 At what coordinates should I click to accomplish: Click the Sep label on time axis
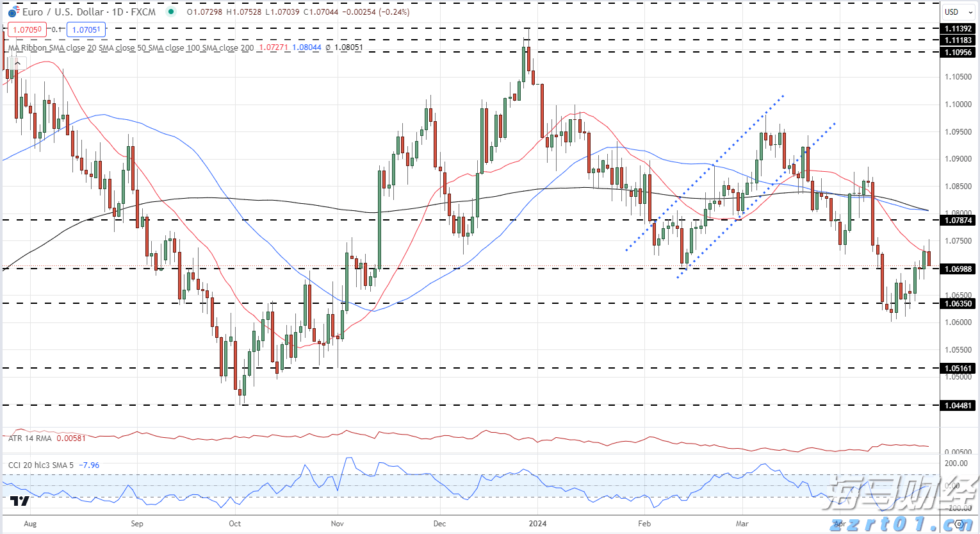pos(136,524)
